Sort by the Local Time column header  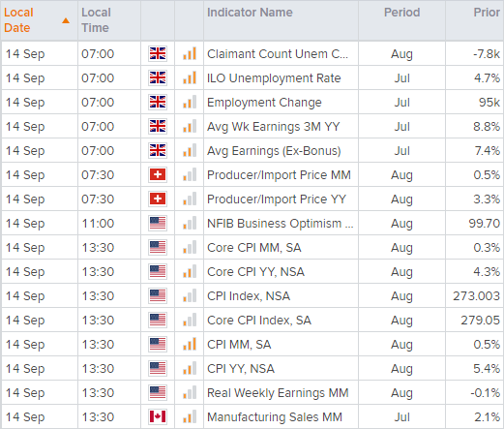(x=96, y=20)
